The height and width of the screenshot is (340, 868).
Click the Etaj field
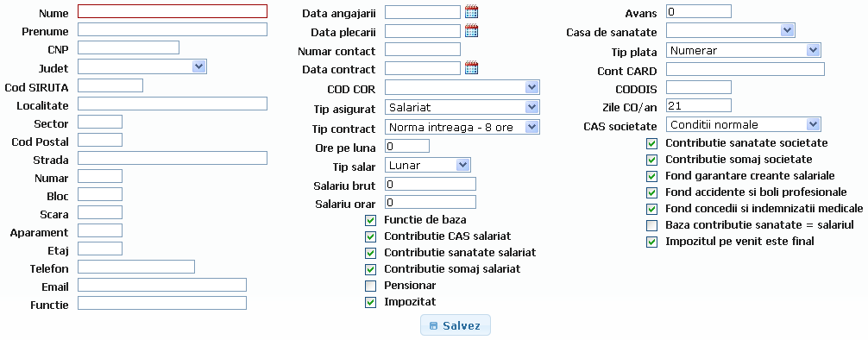tap(99, 249)
